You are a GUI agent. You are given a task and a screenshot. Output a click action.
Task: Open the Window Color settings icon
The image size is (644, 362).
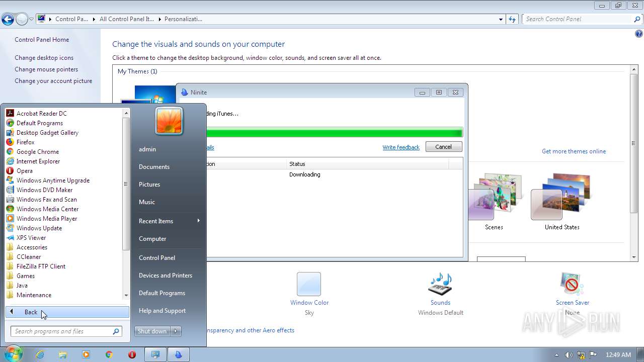(x=309, y=284)
